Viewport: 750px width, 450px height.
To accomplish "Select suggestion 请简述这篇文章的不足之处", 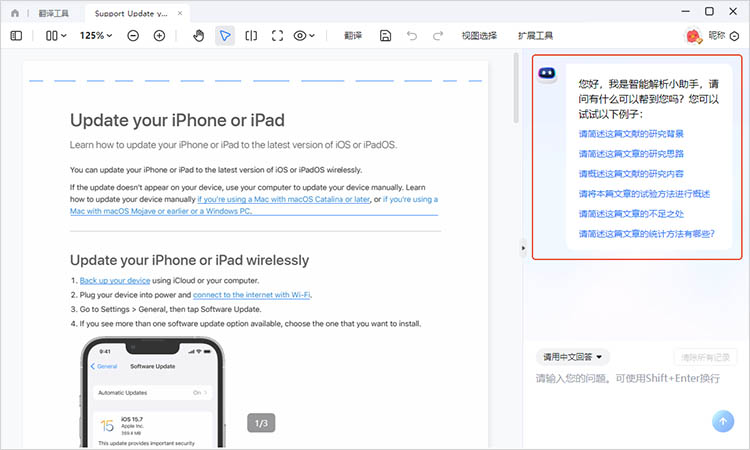I will click(631, 214).
